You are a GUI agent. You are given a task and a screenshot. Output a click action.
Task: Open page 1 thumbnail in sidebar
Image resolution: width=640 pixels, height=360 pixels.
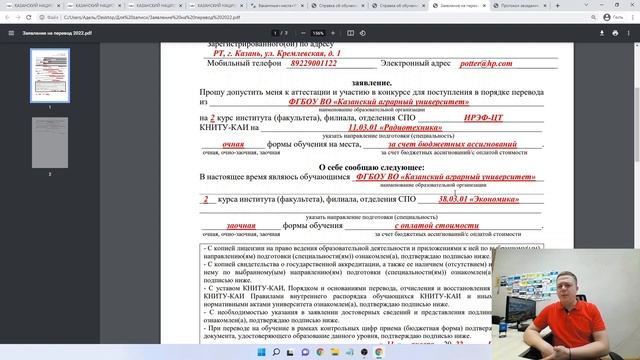[x=50, y=76]
